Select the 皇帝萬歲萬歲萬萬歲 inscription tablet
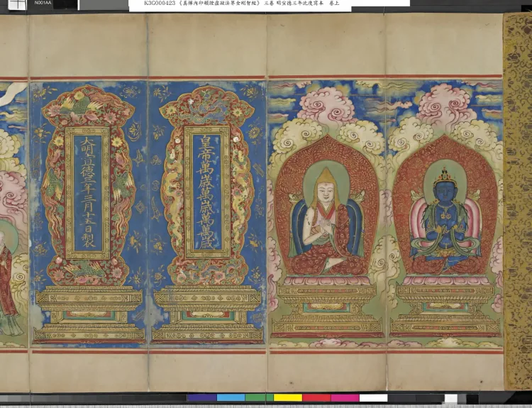 [x=206, y=192]
